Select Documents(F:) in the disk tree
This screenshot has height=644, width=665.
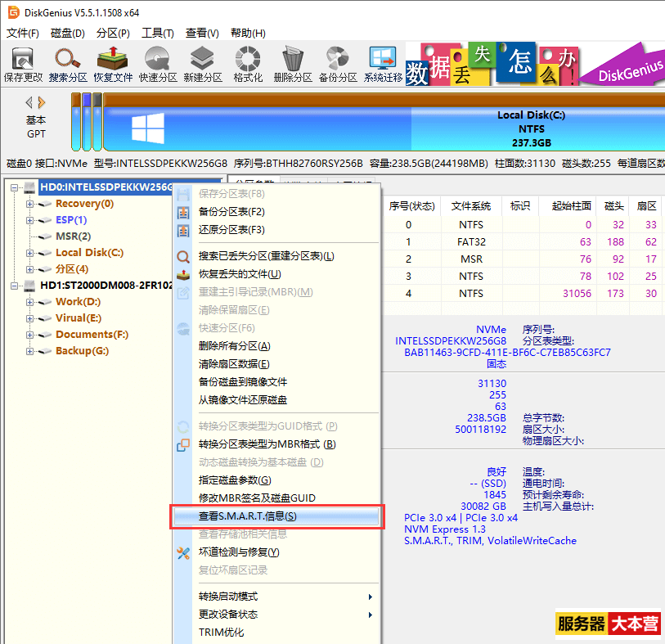[92, 335]
